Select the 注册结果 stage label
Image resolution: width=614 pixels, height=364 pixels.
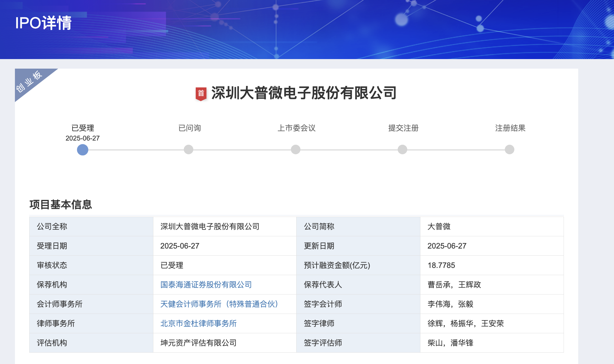pos(510,128)
